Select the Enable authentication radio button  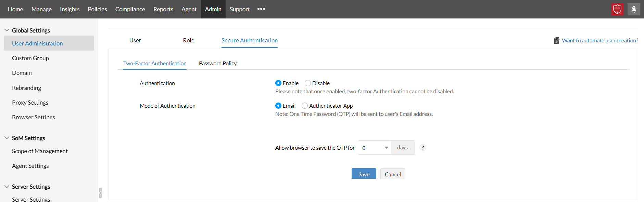pos(278,83)
